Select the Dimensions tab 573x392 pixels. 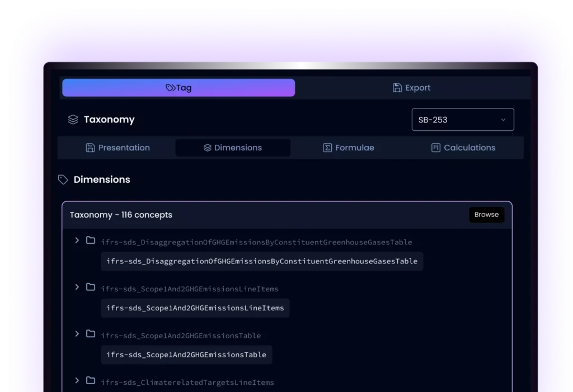pyautogui.click(x=233, y=148)
